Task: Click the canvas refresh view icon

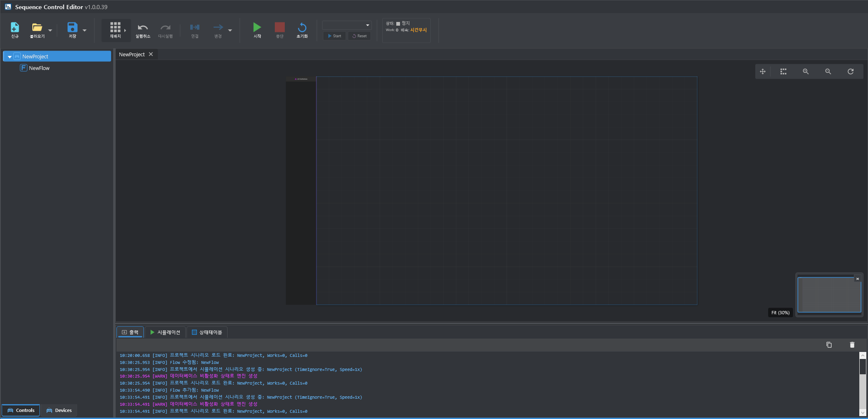Action: 850,72
